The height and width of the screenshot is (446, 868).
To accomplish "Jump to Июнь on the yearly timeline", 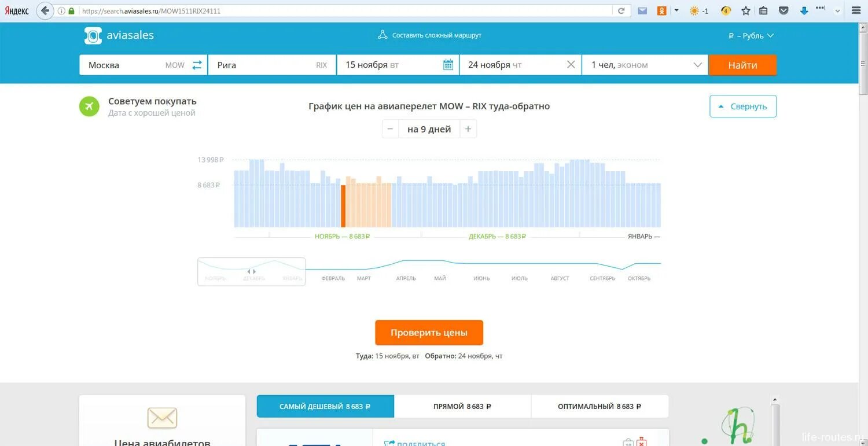I will click(x=481, y=278).
